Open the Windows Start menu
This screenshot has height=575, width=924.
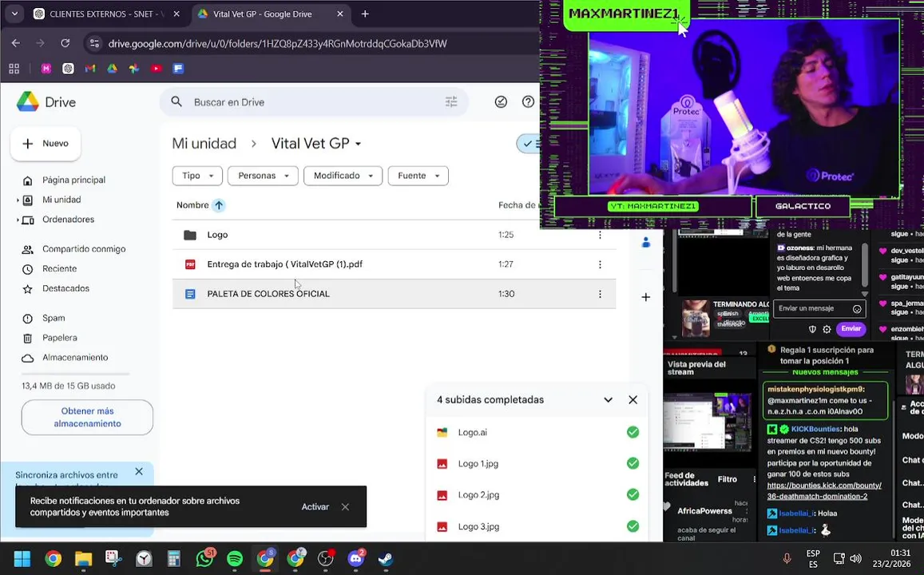(22, 558)
